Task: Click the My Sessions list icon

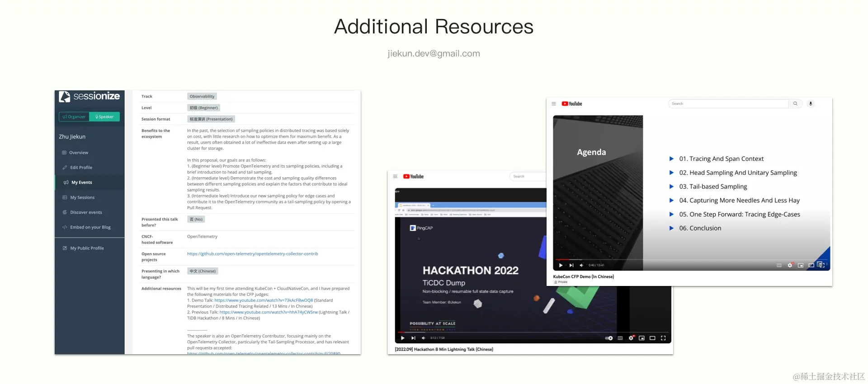Action: [x=65, y=197]
